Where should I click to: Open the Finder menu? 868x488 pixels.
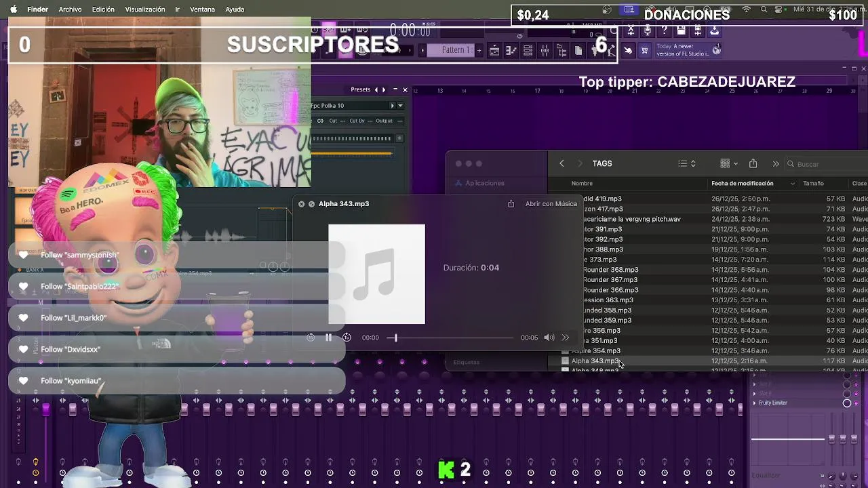point(37,9)
